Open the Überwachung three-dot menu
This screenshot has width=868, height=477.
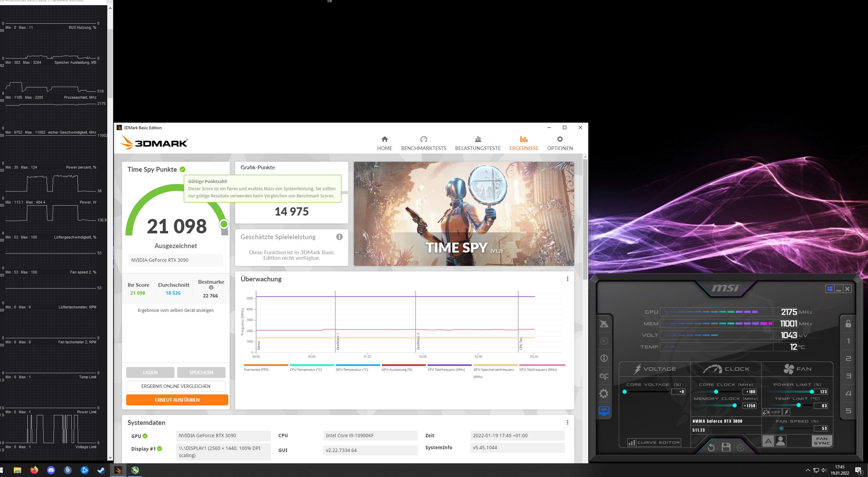point(567,279)
